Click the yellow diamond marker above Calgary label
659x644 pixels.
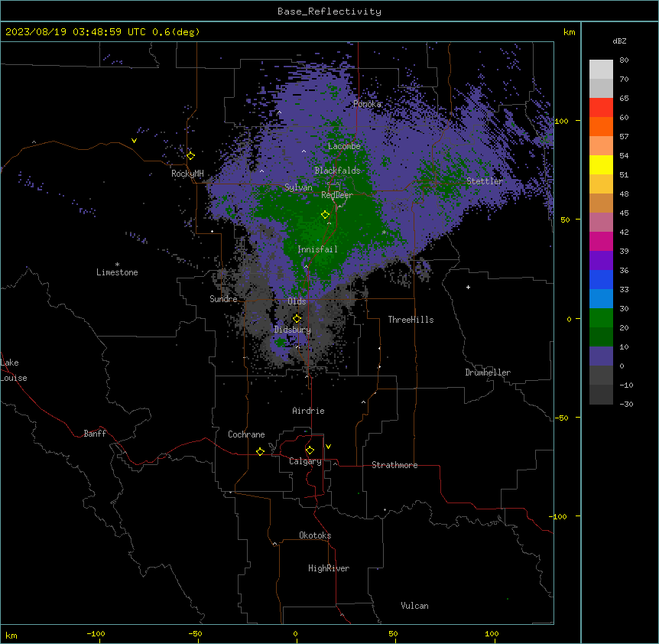310,450
